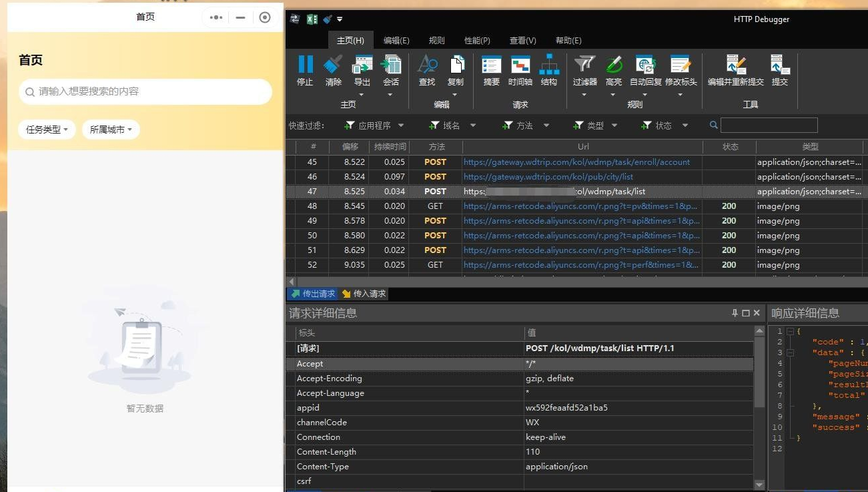Select the 停止 (stop capture) icon
Image resolution: width=868 pixels, height=492 pixels.
click(x=305, y=70)
